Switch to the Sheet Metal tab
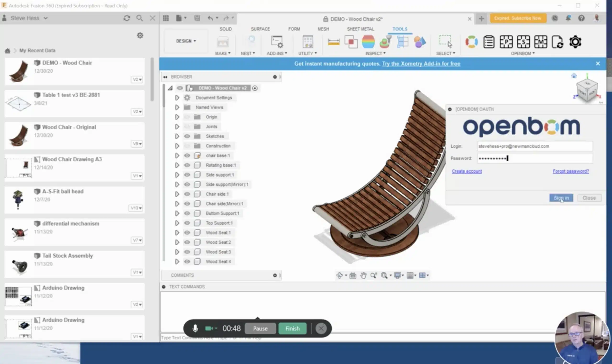 [x=361, y=29]
